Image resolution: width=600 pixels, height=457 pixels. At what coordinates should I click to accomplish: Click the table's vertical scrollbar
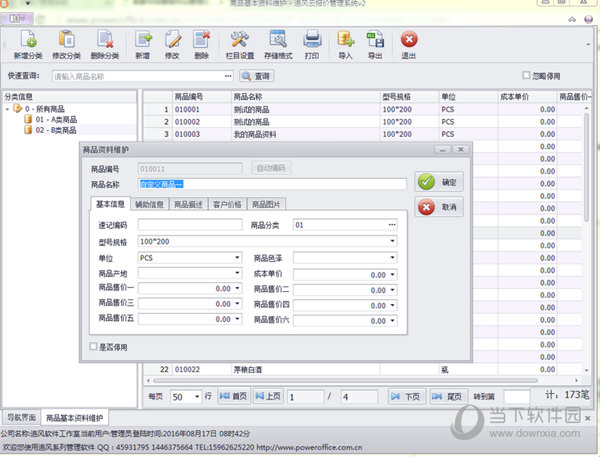[586, 167]
